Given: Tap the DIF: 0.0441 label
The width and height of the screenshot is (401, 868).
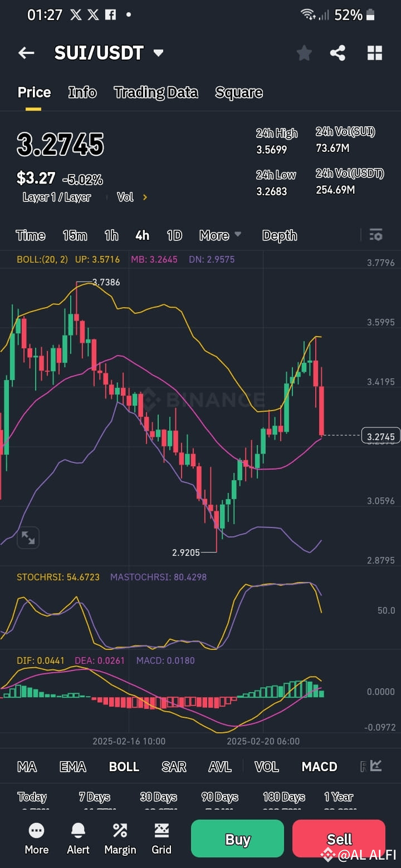Looking at the screenshot, I should (41, 660).
